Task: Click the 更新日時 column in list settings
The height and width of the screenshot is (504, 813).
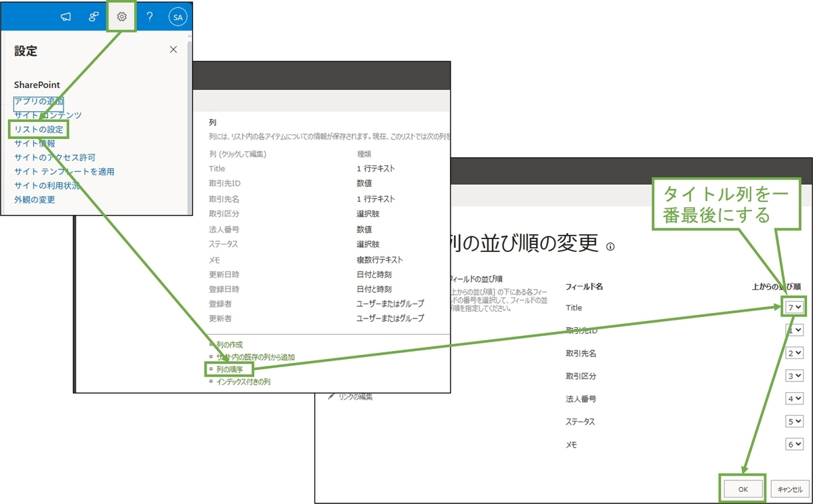Action: point(224,274)
